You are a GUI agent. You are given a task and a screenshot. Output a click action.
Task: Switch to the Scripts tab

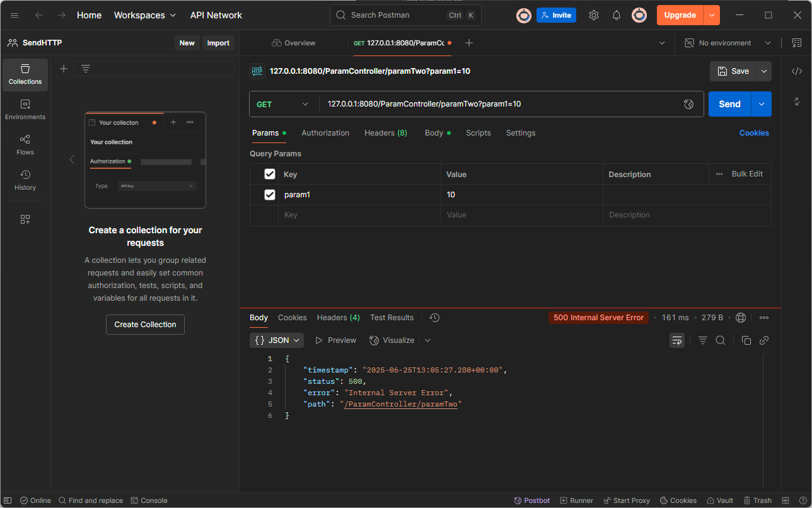pyautogui.click(x=478, y=133)
